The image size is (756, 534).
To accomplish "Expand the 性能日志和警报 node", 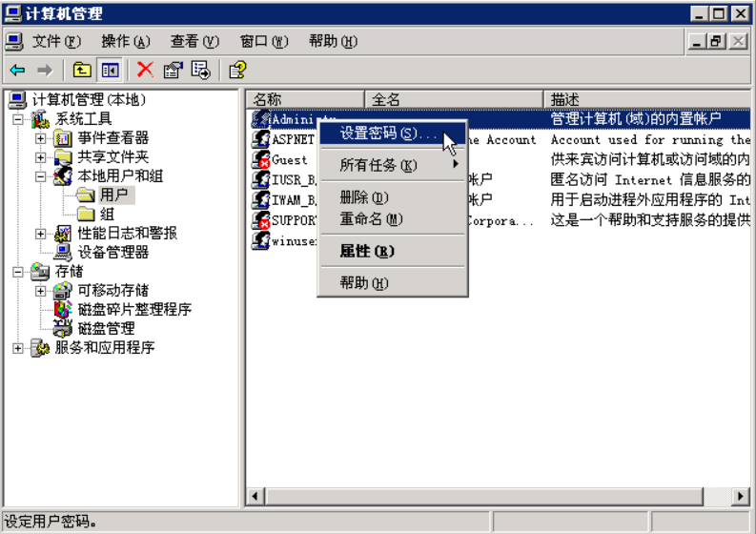I will 40,234.
